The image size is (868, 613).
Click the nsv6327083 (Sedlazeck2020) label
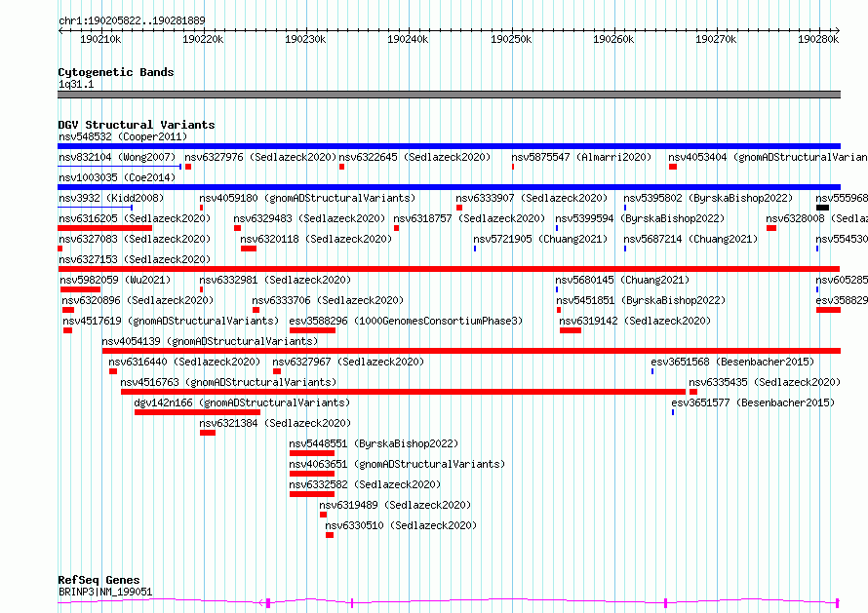[x=135, y=239]
